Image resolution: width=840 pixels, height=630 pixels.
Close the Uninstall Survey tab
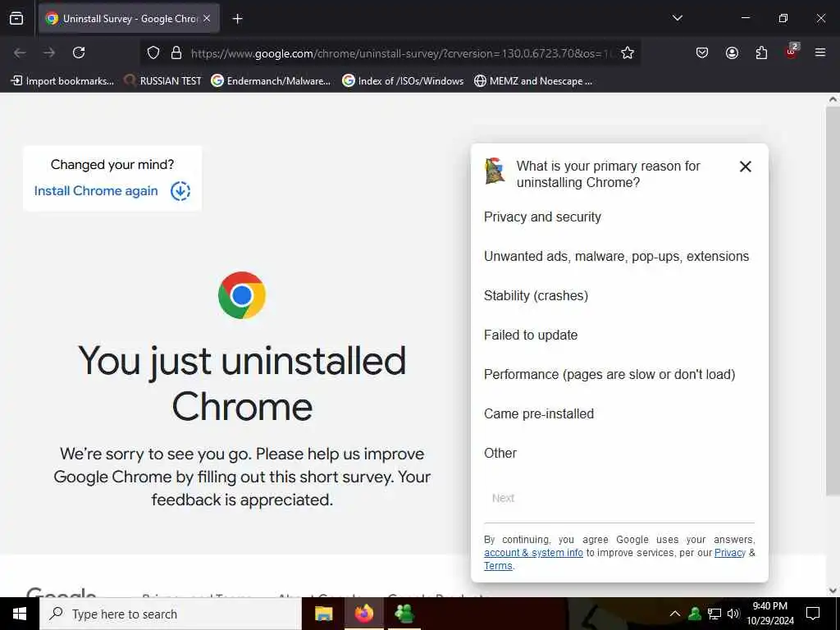click(207, 18)
